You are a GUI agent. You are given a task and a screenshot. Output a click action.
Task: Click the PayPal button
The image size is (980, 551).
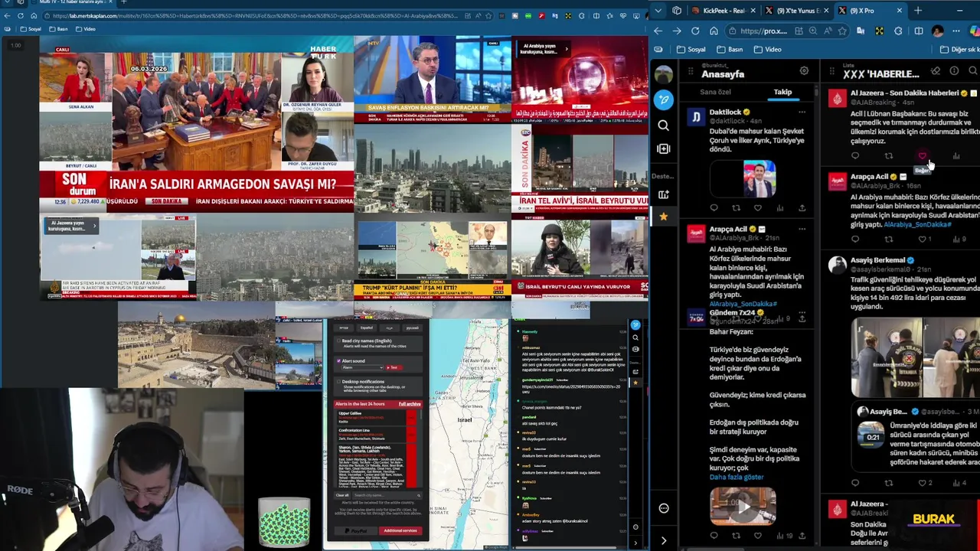(355, 530)
